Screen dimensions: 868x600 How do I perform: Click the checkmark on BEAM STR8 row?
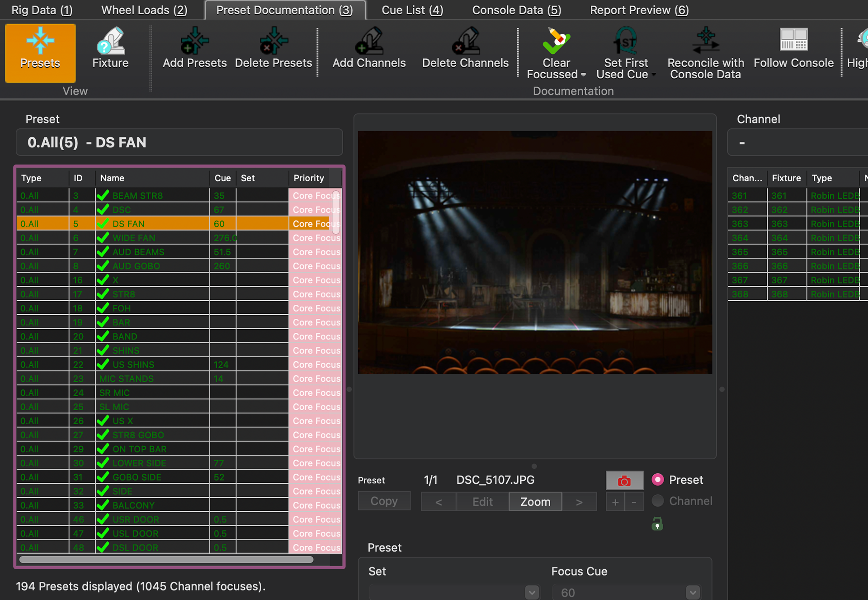pos(103,195)
